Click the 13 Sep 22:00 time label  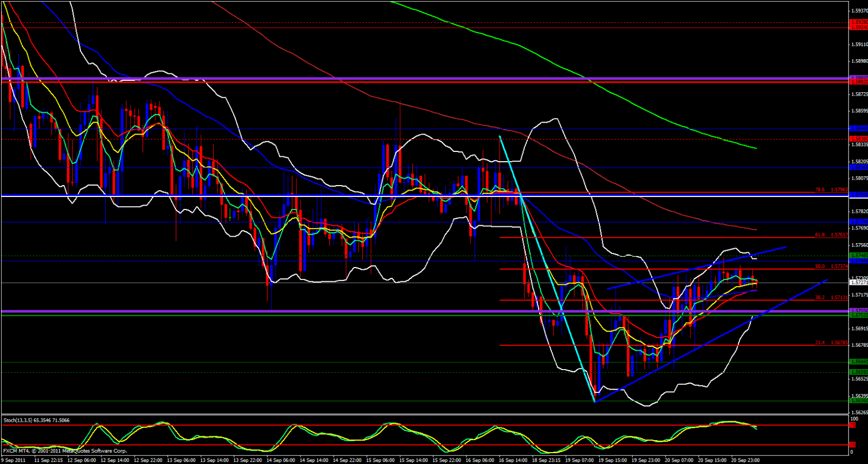coord(247,460)
